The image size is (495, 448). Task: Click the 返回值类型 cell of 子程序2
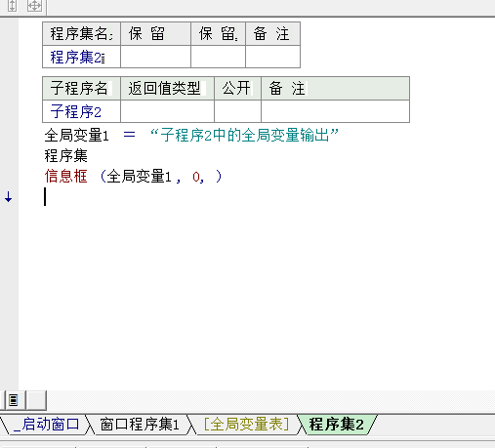pos(167,111)
